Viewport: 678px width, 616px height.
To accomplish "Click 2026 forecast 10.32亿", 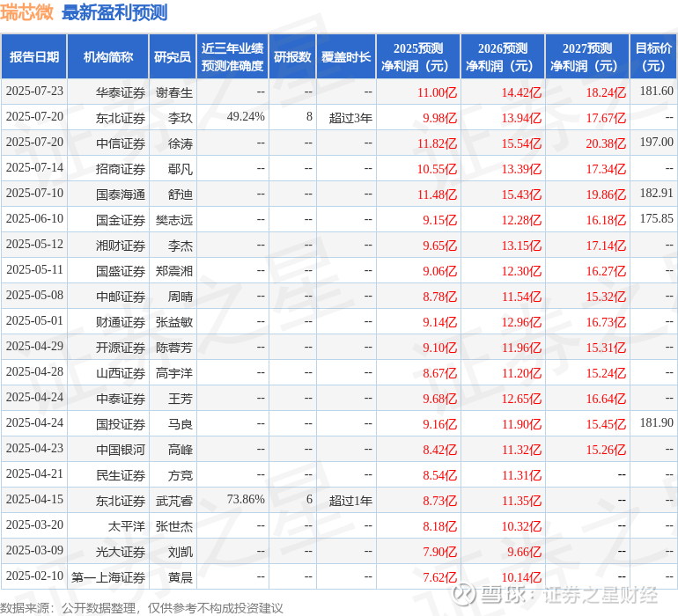I will coord(521,526).
